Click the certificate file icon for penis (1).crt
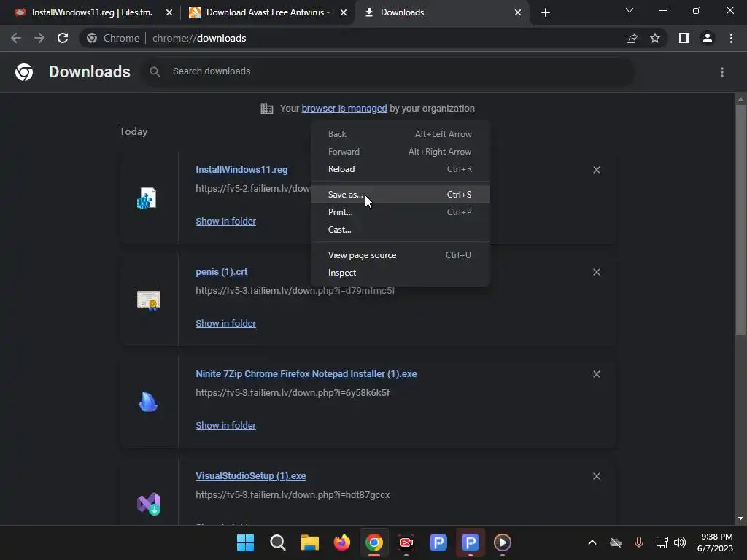747x560 pixels. (149, 300)
